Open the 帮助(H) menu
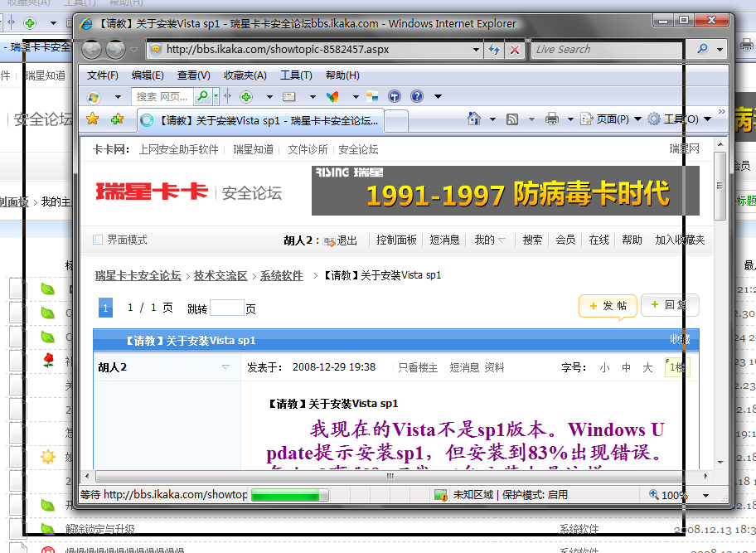The image size is (756, 553). coord(342,75)
